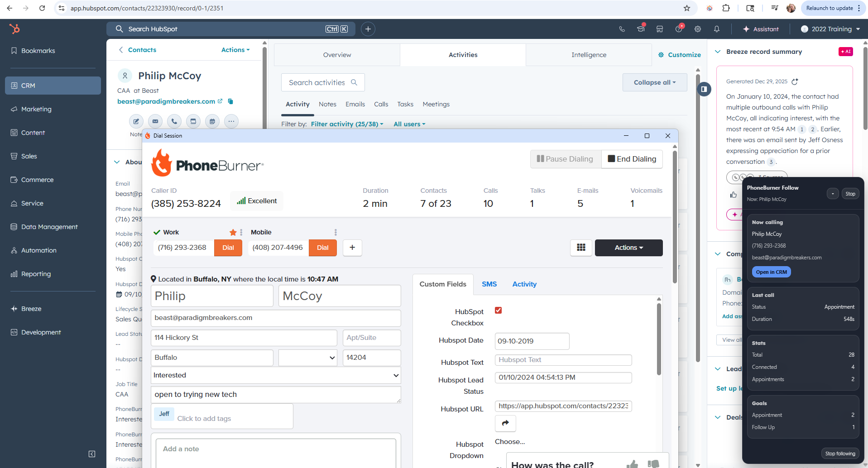Open the 2022 Training account menu
The width and height of the screenshot is (868, 468).
830,29
